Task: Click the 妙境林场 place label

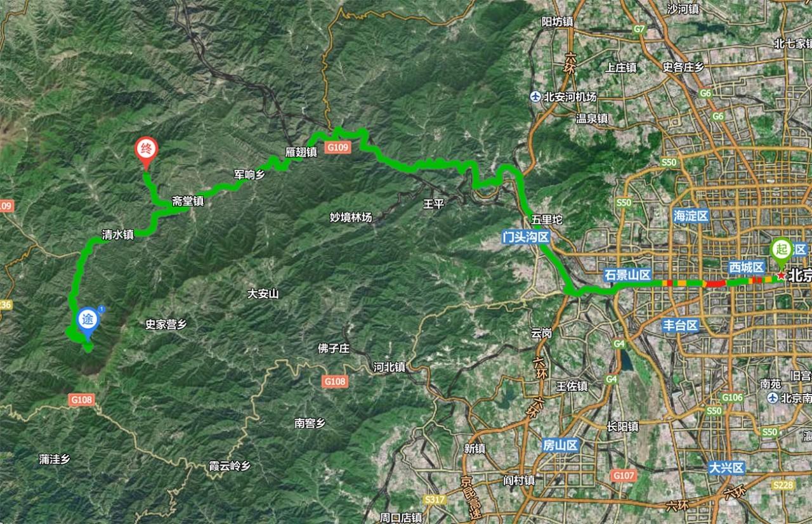Action: click(351, 218)
